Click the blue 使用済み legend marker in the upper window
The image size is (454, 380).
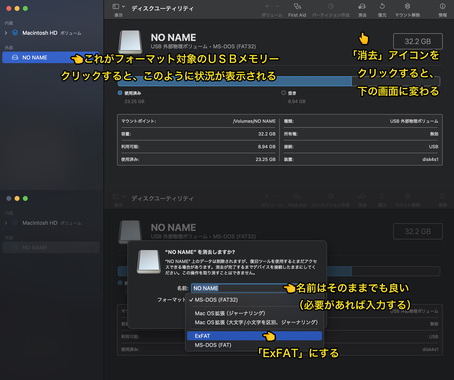[x=120, y=93]
